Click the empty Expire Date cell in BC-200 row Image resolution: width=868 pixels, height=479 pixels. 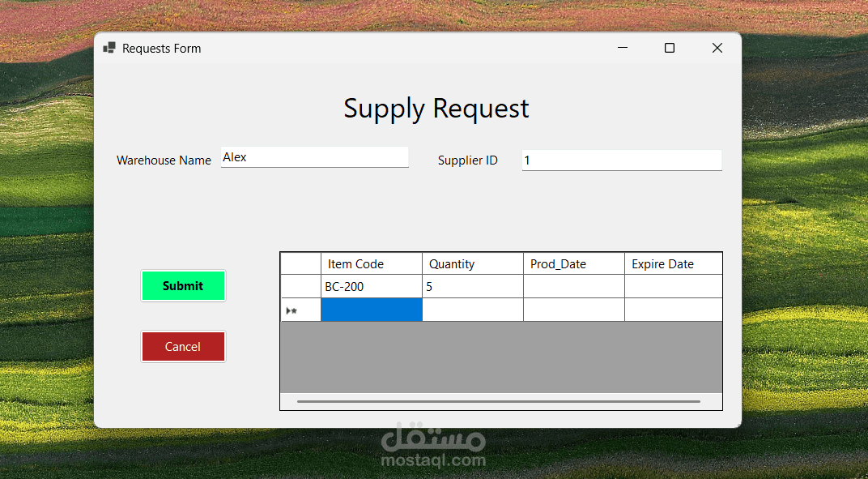[674, 287]
